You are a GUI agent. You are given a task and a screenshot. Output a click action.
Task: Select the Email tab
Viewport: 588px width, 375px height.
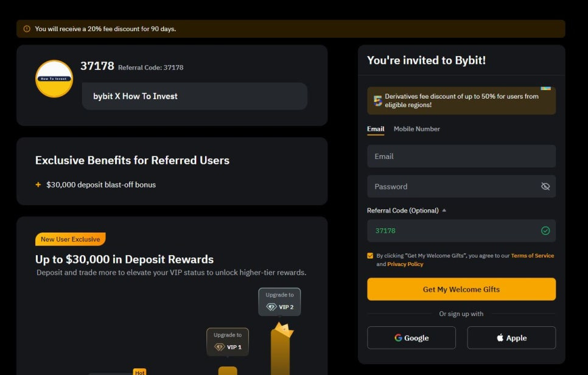(376, 129)
